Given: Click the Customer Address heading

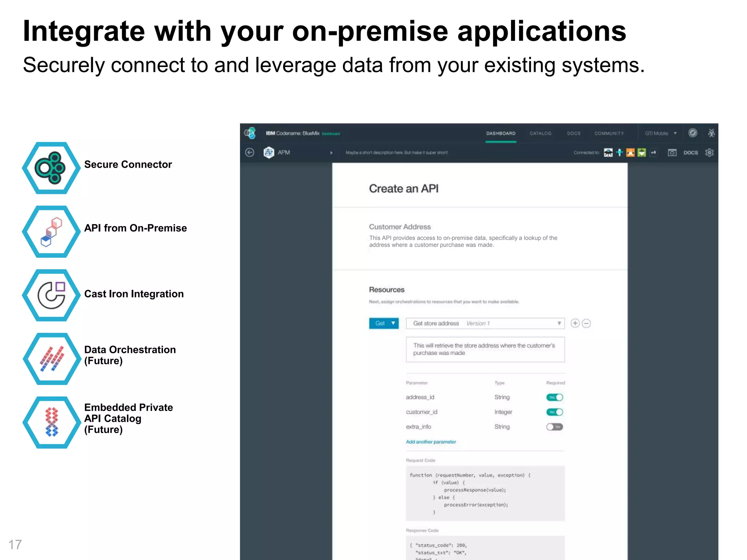Looking at the screenshot, I should coord(400,227).
